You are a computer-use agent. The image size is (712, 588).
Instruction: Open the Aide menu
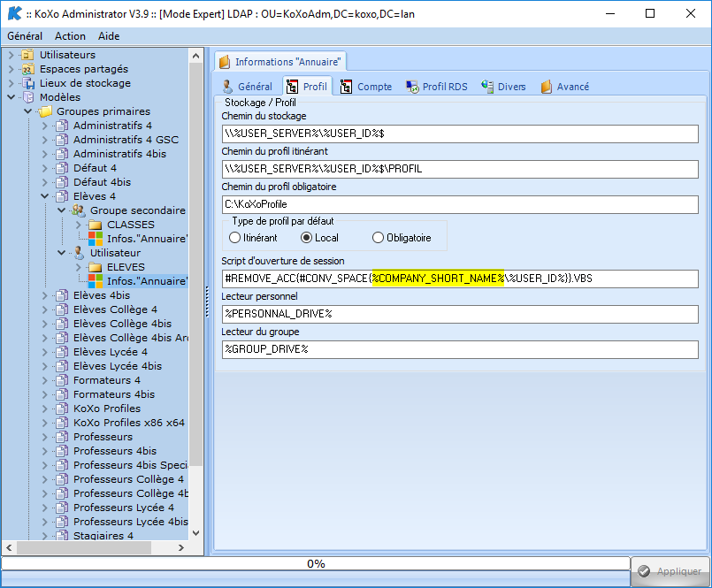click(x=109, y=36)
